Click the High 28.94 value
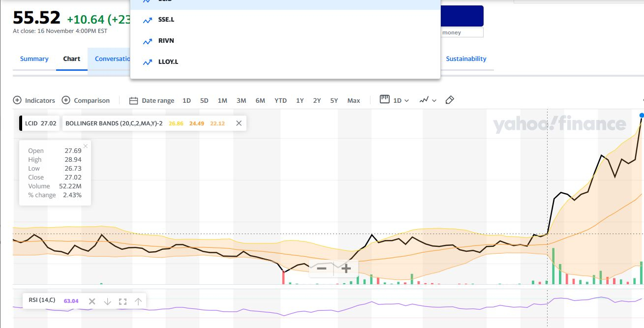 73,159
